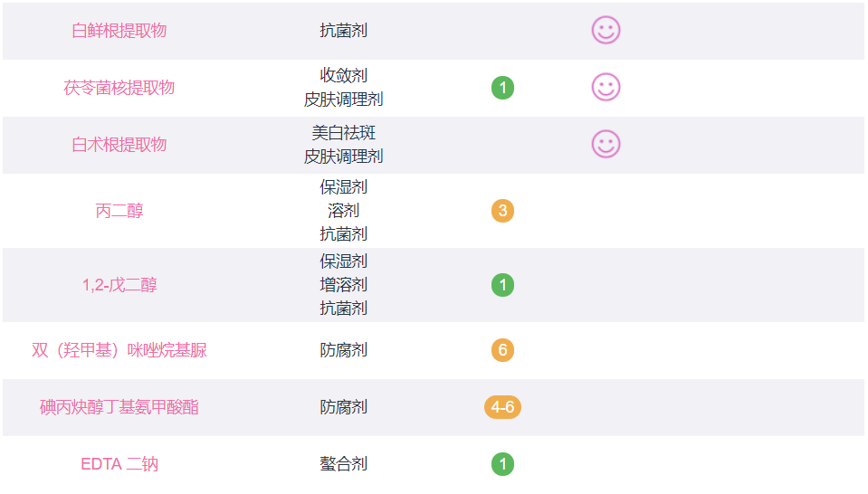The image size is (868, 494).
Task: Click orange safety badge 6 for 双(羟甲基)咪唑烷基脲
Action: [x=502, y=350]
